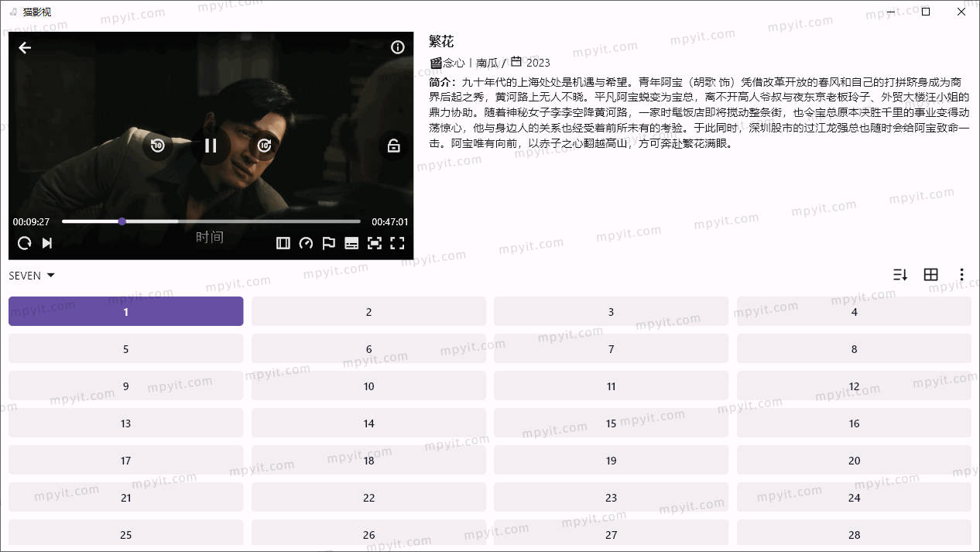This screenshot has height=552, width=980.
Task: Click the release year 2023
Action: click(x=538, y=63)
